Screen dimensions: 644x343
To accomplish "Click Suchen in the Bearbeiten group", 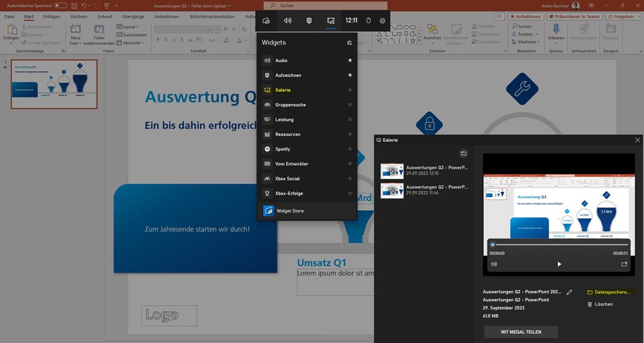I will [x=522, y=26].
